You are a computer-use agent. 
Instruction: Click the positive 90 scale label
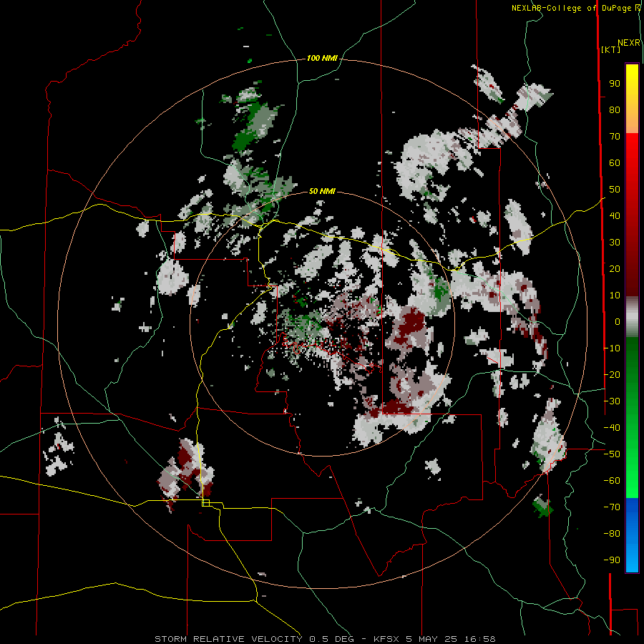(x=615, y=84)
